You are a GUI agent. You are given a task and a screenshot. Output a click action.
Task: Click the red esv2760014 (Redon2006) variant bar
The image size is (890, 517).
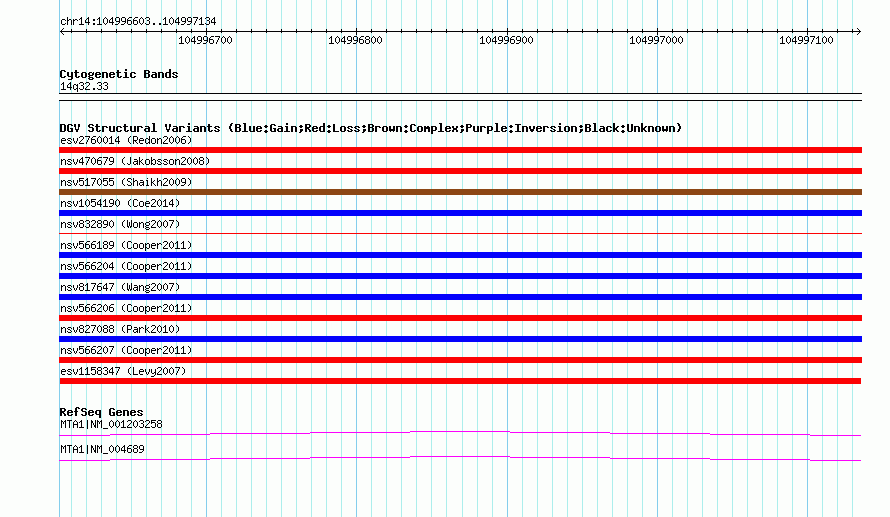[x=460, y=150]
